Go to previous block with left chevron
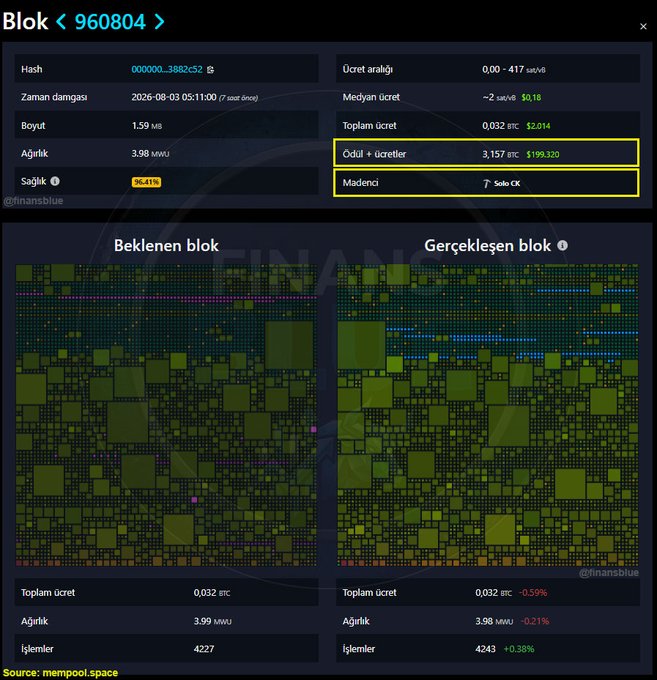The width and height of the screenshot is (657, 680). tap(61, 22)
